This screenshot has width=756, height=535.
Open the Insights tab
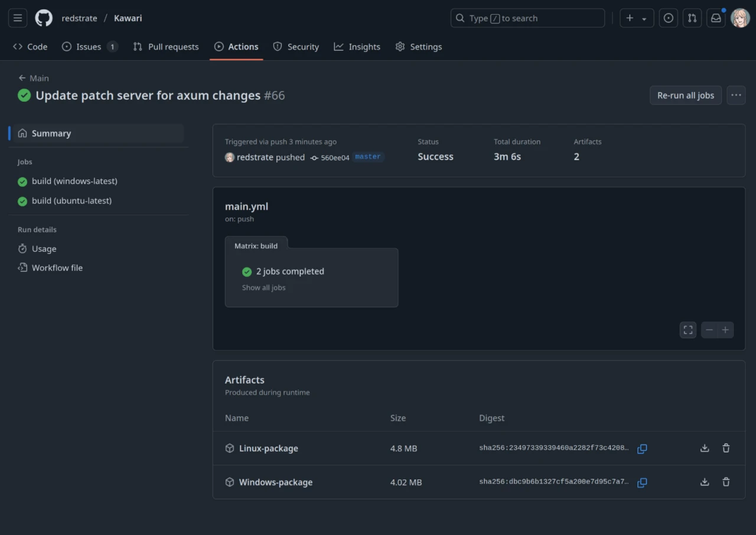(357, 47)
